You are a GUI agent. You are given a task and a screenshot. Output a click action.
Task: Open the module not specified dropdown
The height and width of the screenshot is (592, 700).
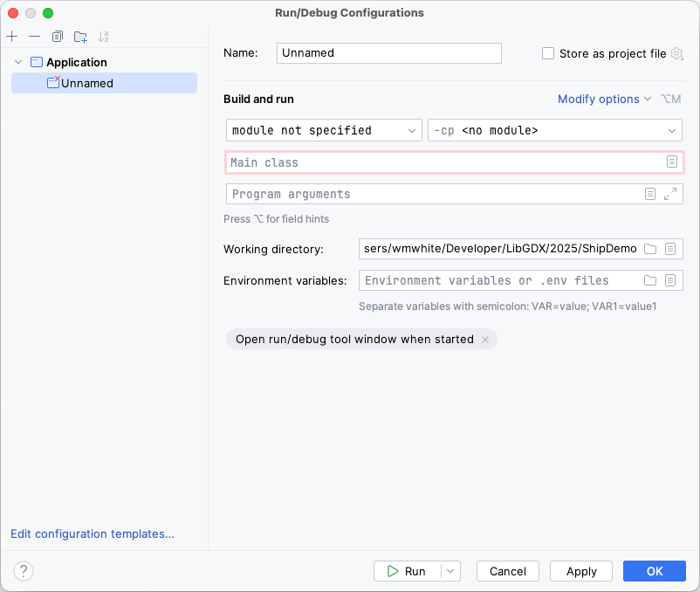click(324, 130)
